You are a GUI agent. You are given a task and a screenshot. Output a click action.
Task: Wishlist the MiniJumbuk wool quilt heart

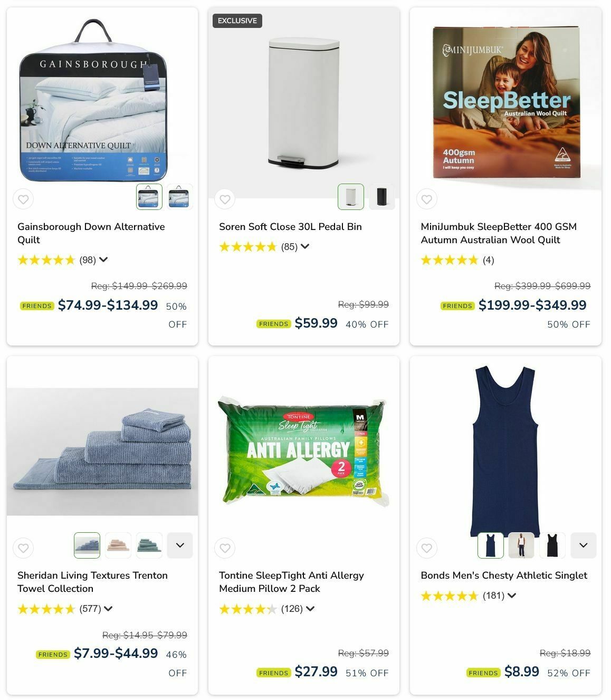[x=426, y=199]
